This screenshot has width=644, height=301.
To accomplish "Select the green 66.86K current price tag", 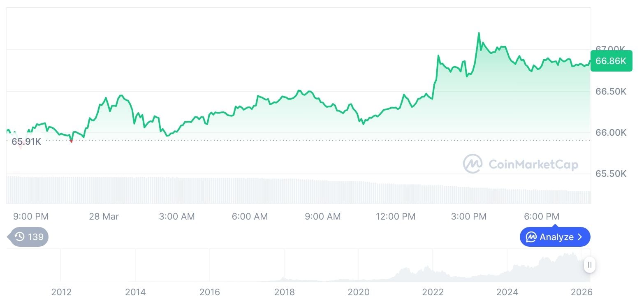I will pos(611,61).
